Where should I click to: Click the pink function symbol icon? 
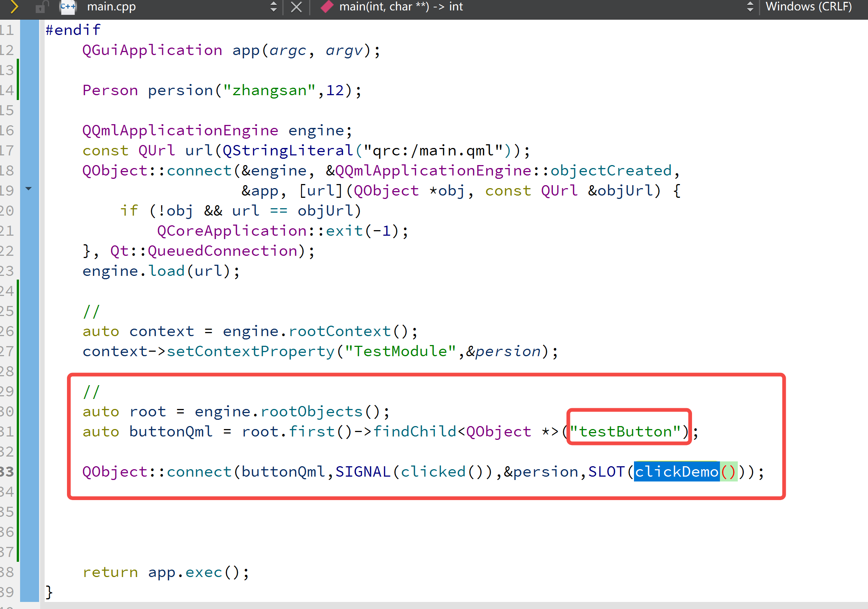(x=327, y=7)
